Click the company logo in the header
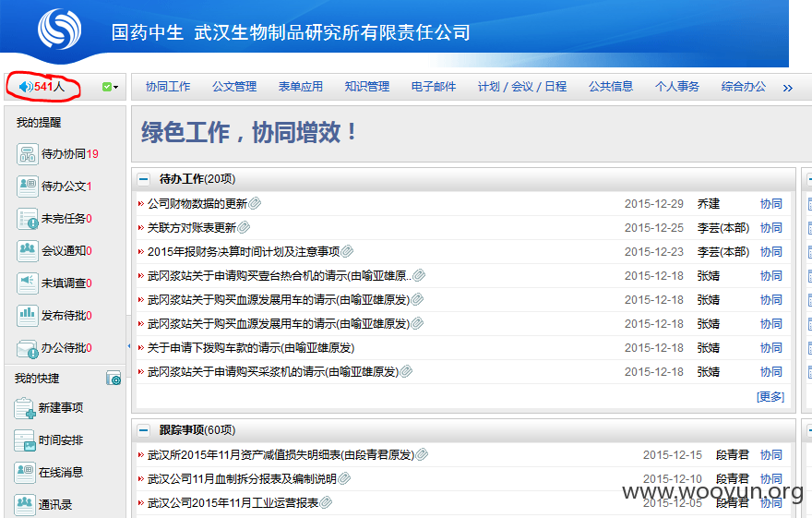This screenshot has height=518, width=812. [60, 30]
